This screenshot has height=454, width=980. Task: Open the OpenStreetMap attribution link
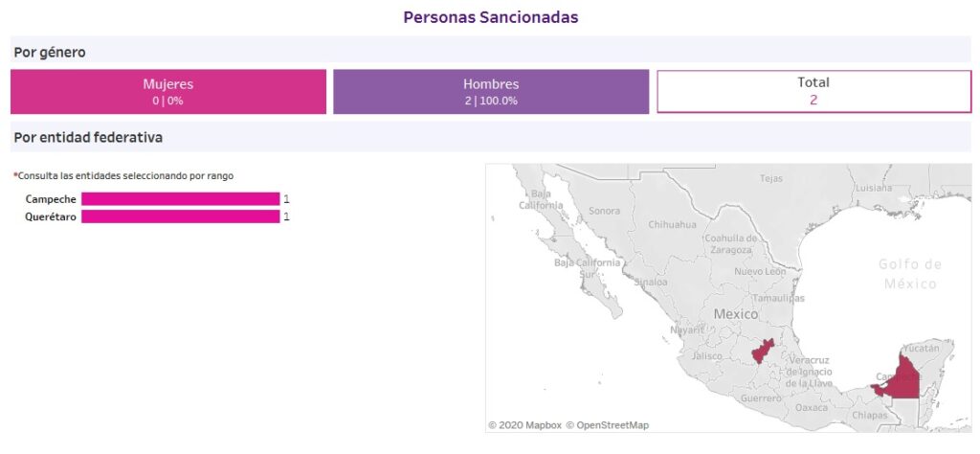[608, 425]
